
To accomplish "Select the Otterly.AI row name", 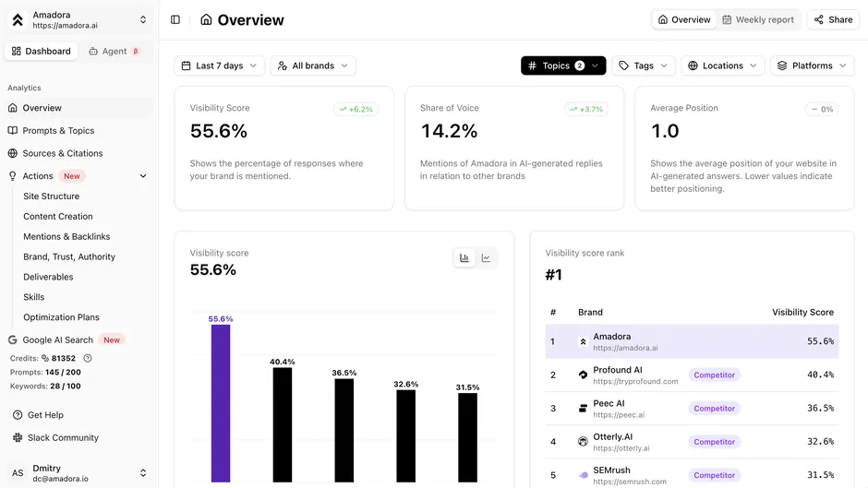I will point(613,436).
